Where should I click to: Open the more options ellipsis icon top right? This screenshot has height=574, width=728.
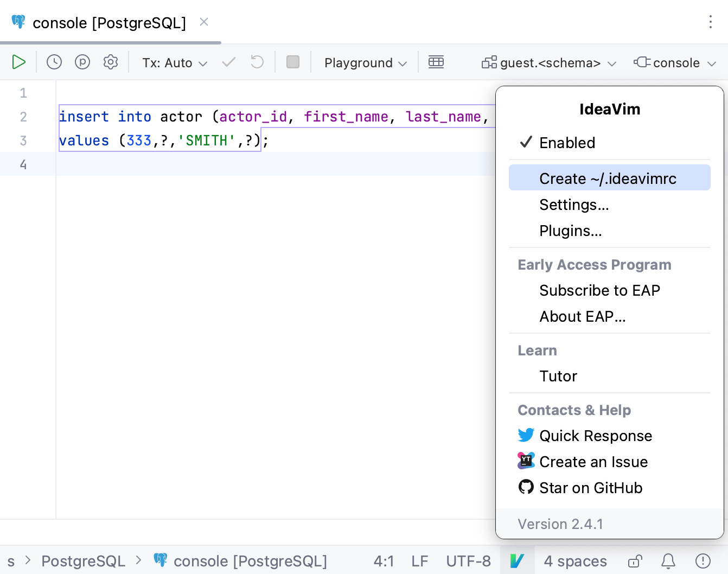[x=711, y=22]
